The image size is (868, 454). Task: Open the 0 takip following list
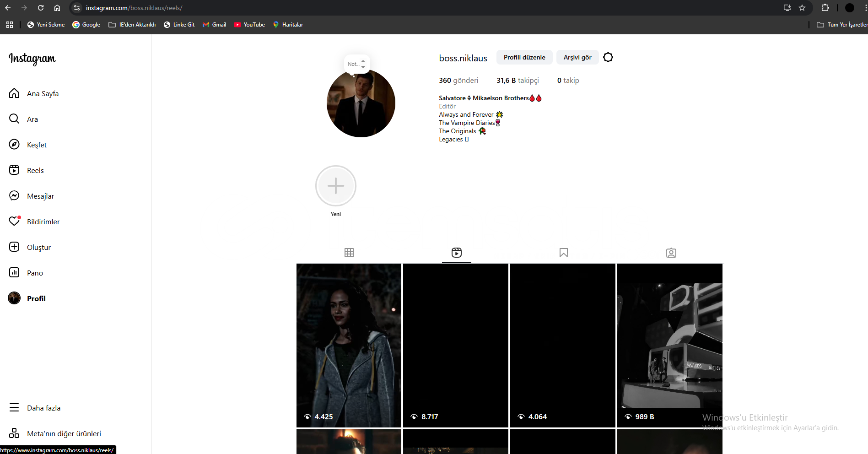(568, 81)
